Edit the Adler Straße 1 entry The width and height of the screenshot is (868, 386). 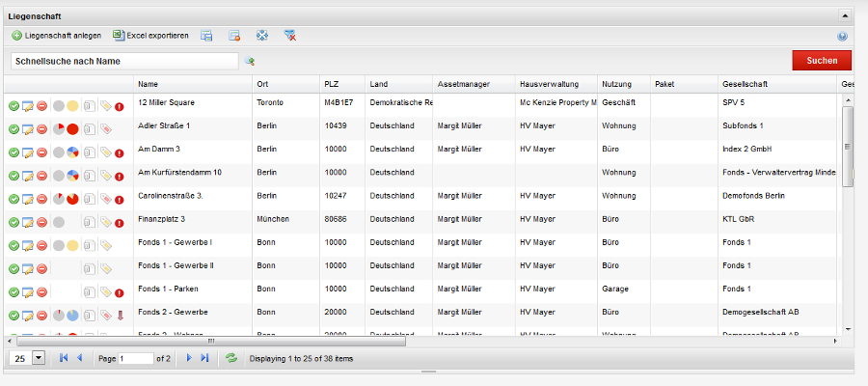click(28, 129)
